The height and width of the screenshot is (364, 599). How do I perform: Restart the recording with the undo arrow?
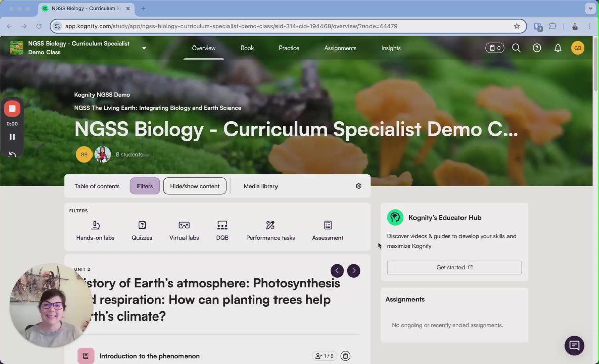click(12, 154)
